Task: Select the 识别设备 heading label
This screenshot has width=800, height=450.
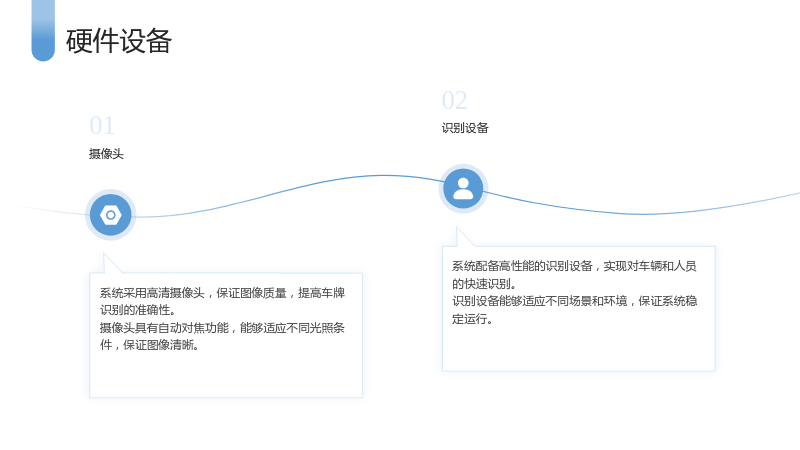Action: tap(465, 128)
